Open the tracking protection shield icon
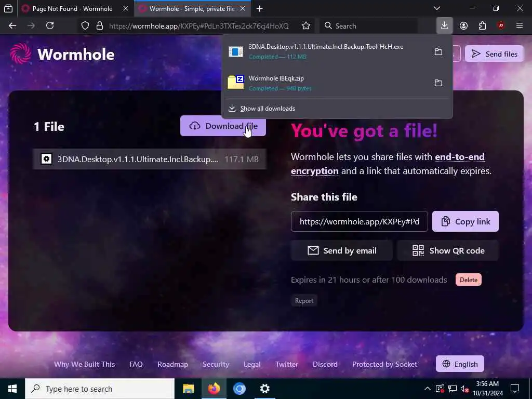This screenshot has height=399, width=532. 85,26
